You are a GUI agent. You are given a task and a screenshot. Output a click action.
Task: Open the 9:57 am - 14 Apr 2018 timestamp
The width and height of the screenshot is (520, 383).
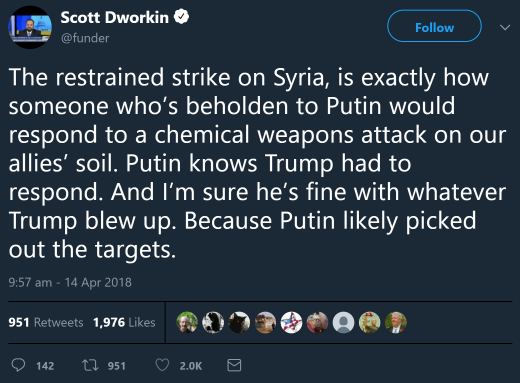[x=70, y=282]
